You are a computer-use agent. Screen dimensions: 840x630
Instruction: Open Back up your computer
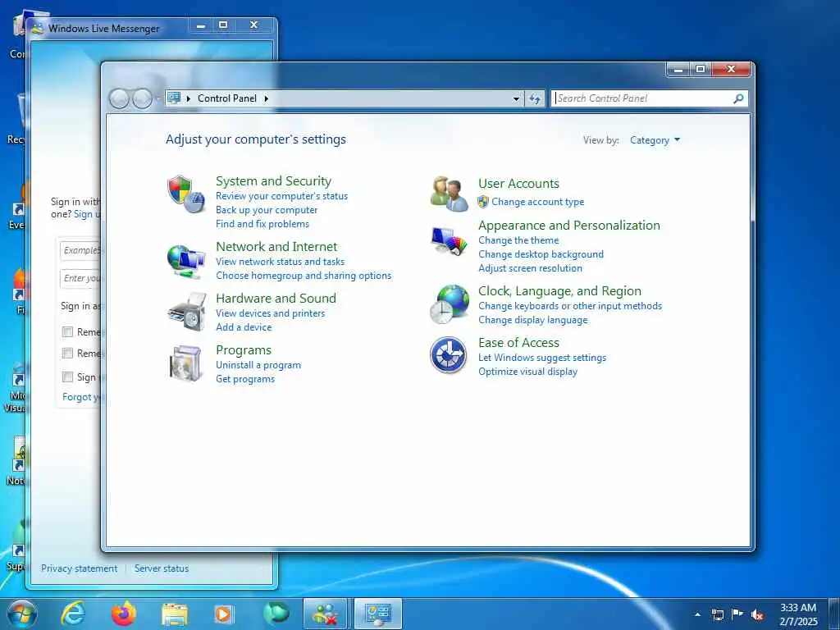coord(267,210)
